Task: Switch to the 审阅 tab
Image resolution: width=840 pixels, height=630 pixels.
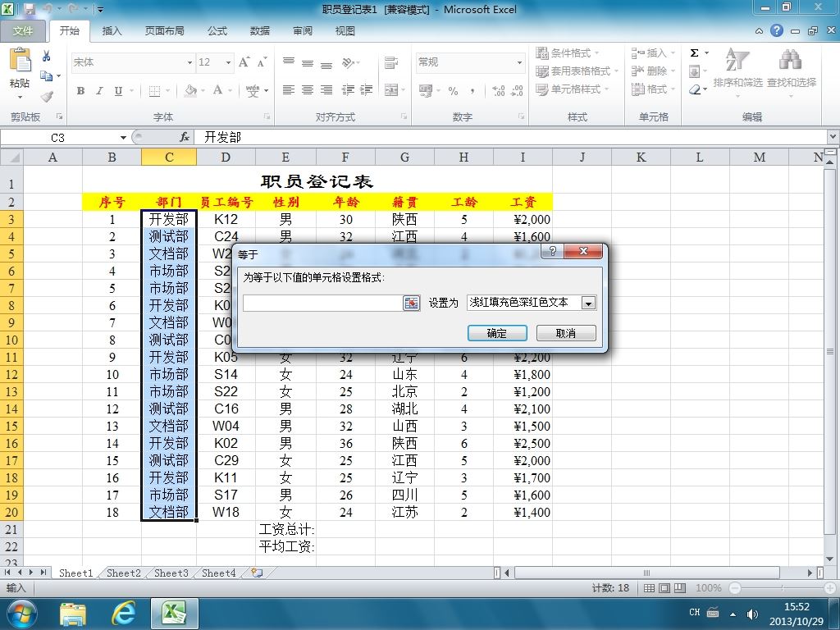Action: (x=303, y=31)
